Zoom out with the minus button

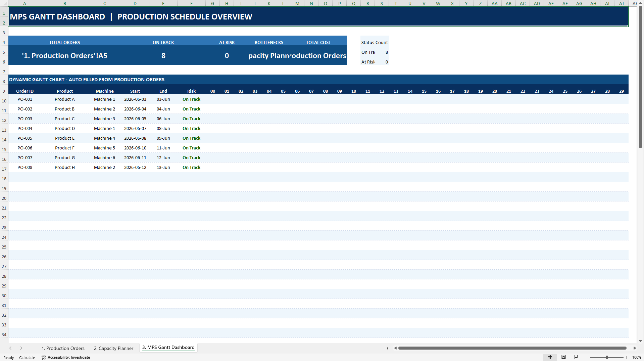click(x=587, y=357)
